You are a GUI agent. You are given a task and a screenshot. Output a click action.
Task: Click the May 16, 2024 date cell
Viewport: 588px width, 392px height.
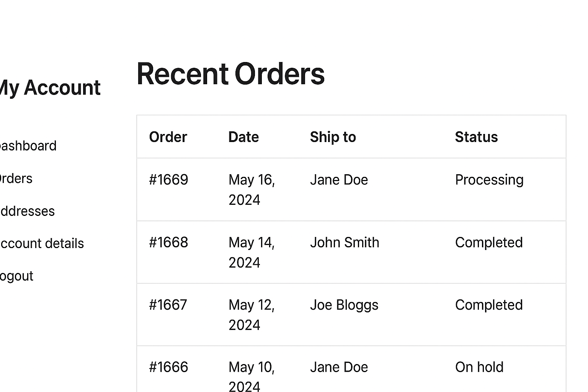[x=252, y=189]
